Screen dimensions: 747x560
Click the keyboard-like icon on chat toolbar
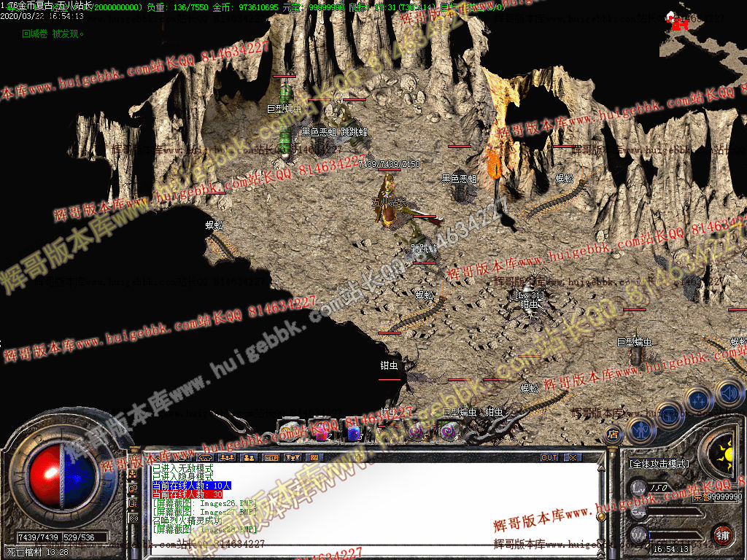(314, 458)
